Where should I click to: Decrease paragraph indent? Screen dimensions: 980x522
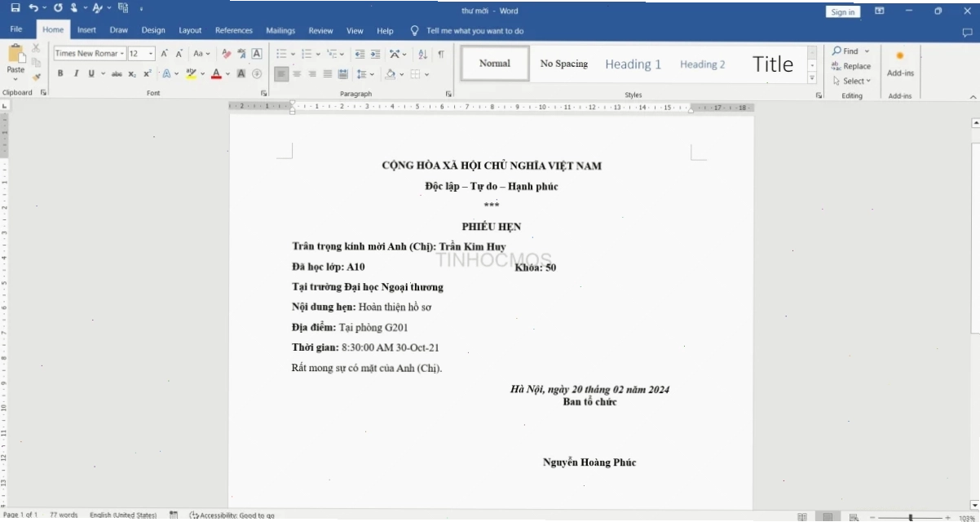(360, 54)
